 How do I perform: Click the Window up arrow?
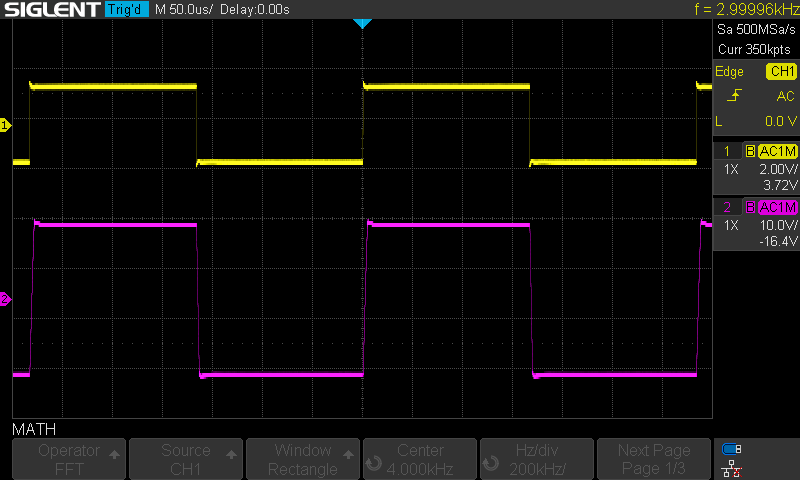pyautogui.click(x=348, y=454)
